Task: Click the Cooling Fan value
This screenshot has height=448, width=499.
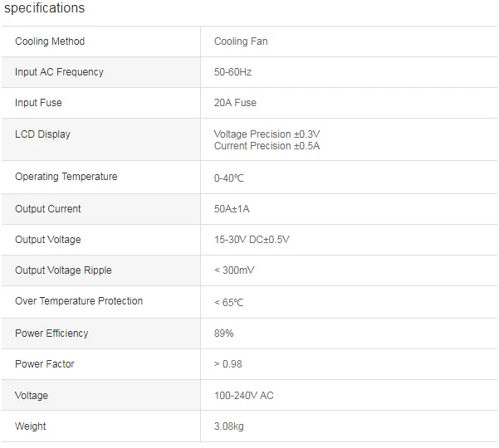Action: click(241, 41)
